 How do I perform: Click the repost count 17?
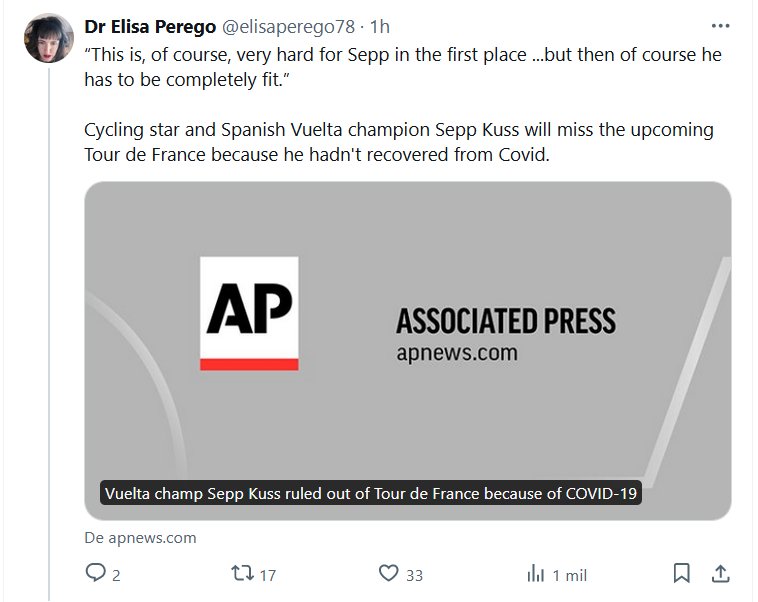267,575
